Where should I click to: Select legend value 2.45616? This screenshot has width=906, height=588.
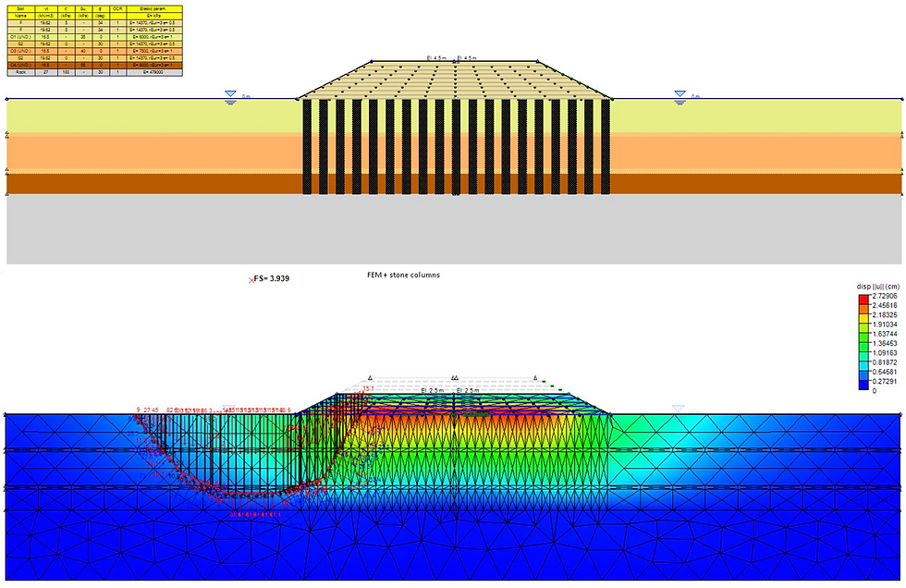885,305
